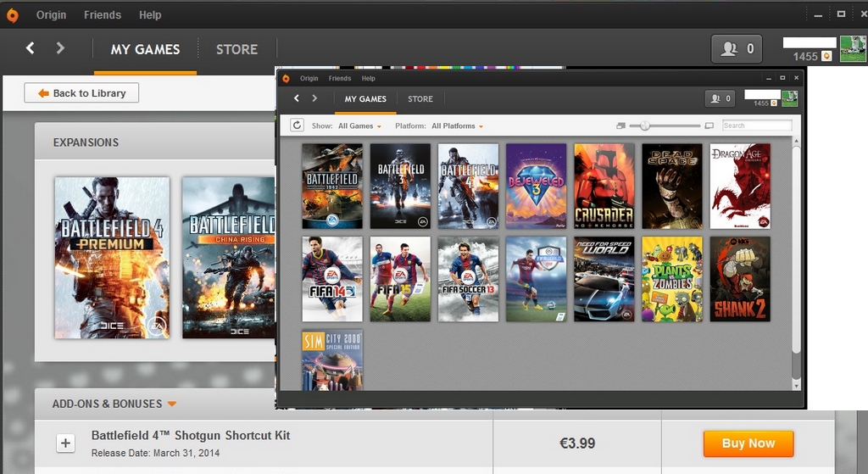
Task: Click user avatar in front window
Action: 789,98
